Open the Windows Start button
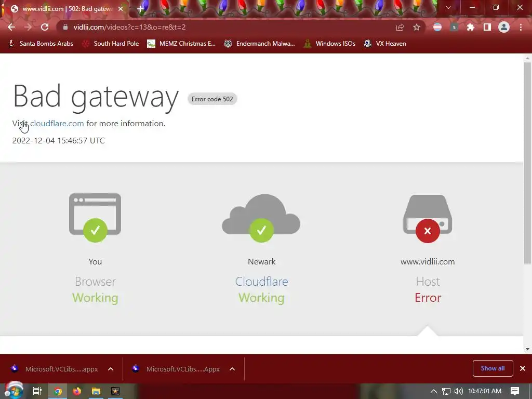532x399 pixels. click(14, 391)
